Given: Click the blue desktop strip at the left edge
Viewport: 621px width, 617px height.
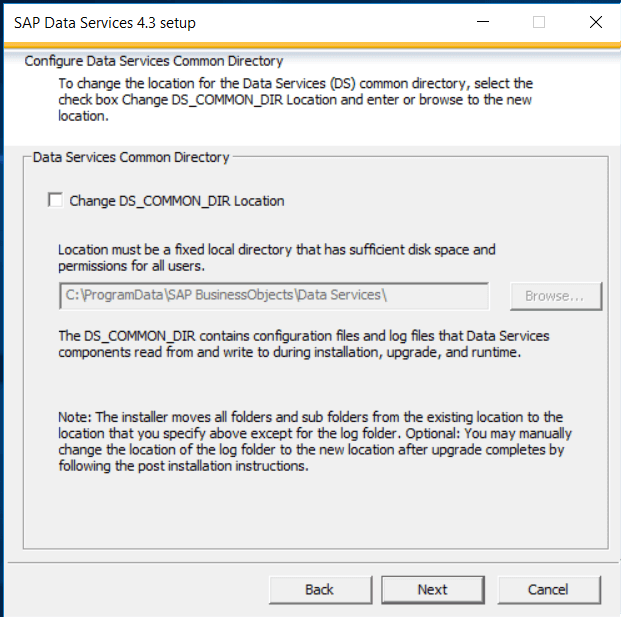Looking at the screenshot, I should (2, 309).
